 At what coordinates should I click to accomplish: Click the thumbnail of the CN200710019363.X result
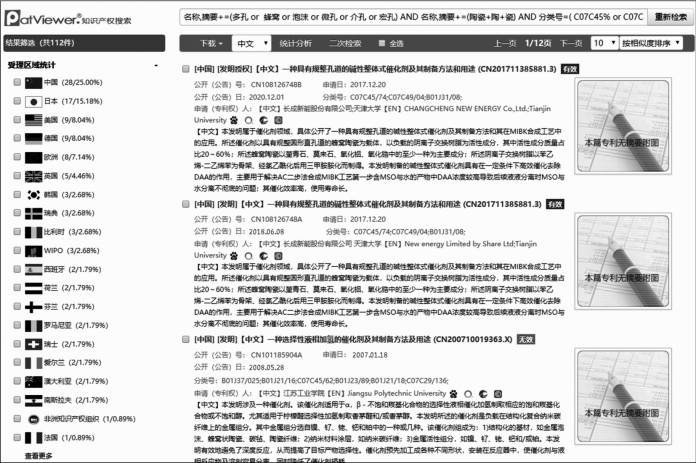tap(623, 396)
